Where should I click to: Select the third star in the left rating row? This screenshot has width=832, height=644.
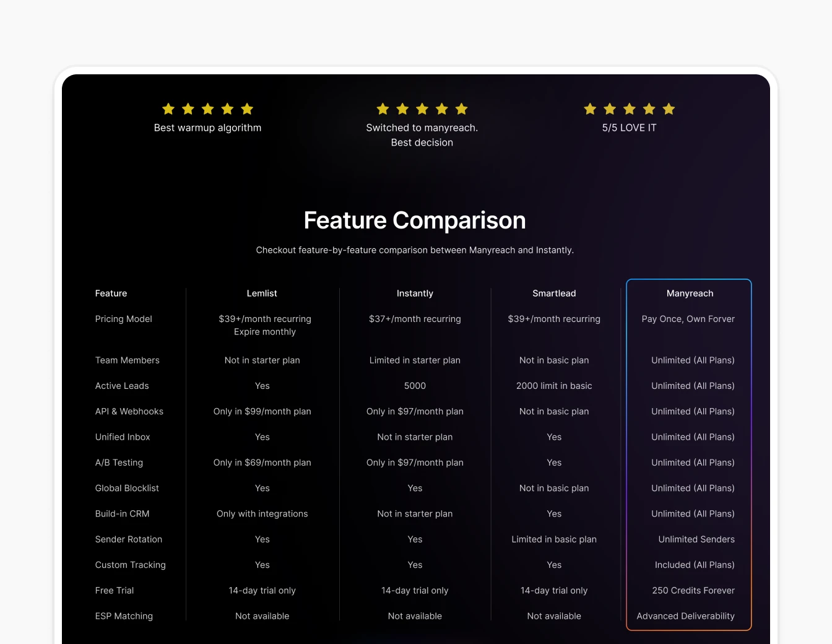point(207,109)
